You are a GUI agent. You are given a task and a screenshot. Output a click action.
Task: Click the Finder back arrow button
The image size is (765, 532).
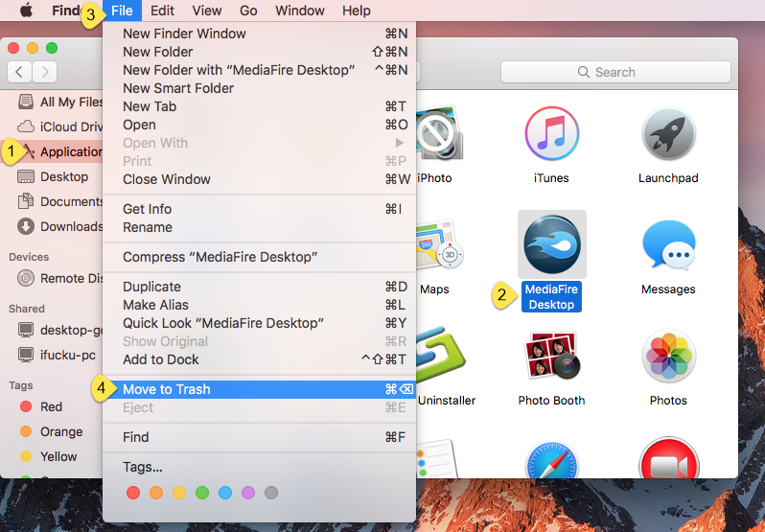(19, 72)
